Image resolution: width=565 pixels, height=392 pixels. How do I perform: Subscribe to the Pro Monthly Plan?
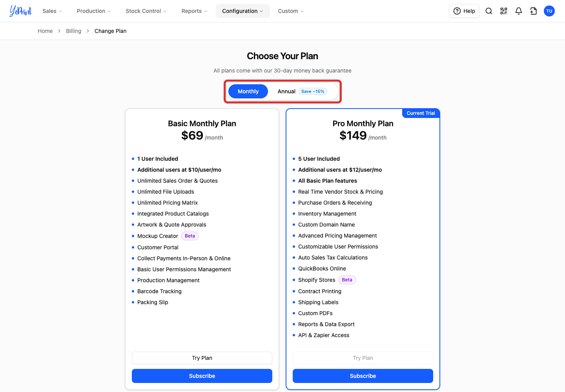[x=363, y=376]
